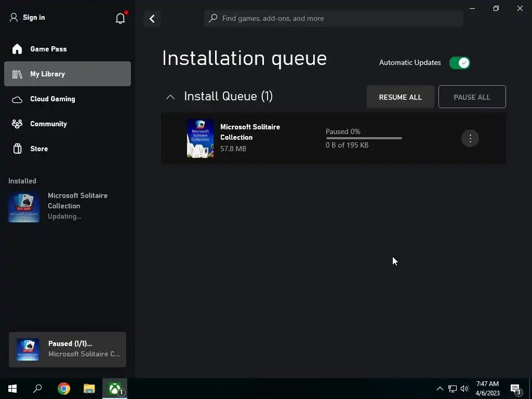Image resolution: width=532 pixels, height=399 pixels.
Task: Open Windows Start menu
Action: tap(12, 389)
